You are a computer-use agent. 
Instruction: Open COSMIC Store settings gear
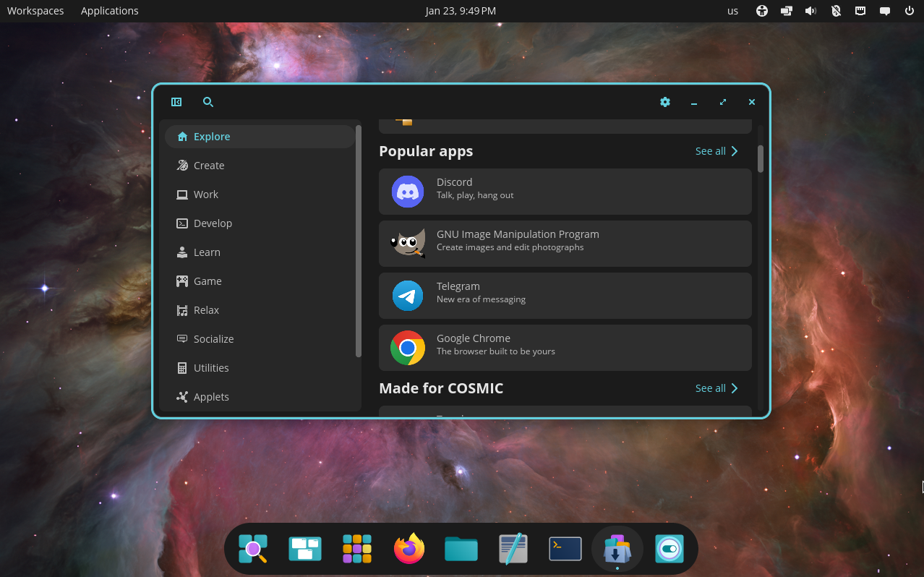664,102
